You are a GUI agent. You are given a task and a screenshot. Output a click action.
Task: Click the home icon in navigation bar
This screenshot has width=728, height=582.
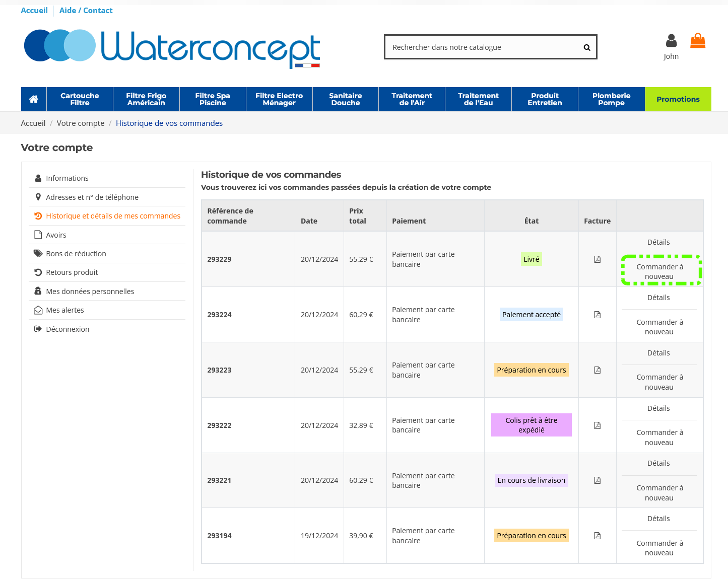(34, 99)
